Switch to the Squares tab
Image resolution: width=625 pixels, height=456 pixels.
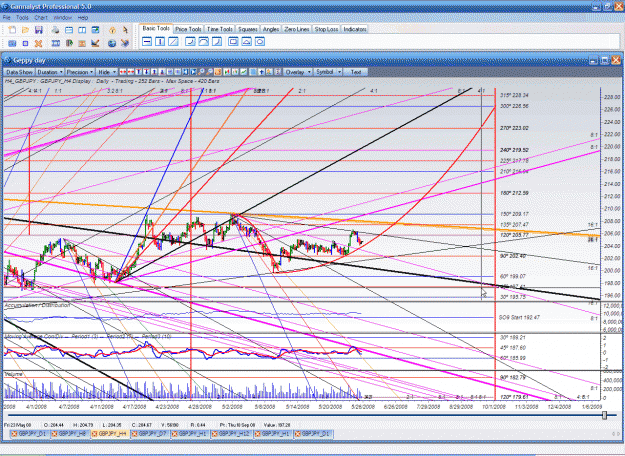pyautogui.click(x=248, y=29)
